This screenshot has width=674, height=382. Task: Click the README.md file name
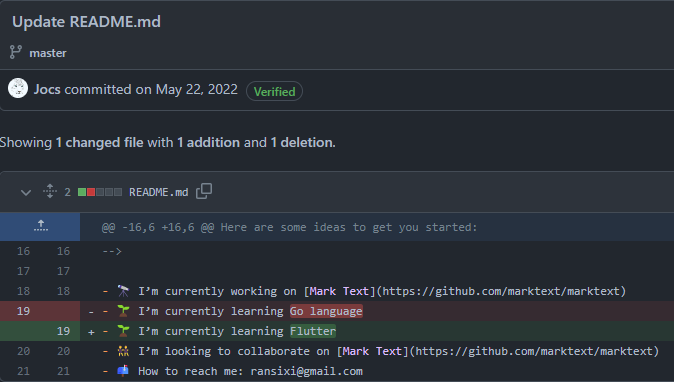(x=159, y=192)
